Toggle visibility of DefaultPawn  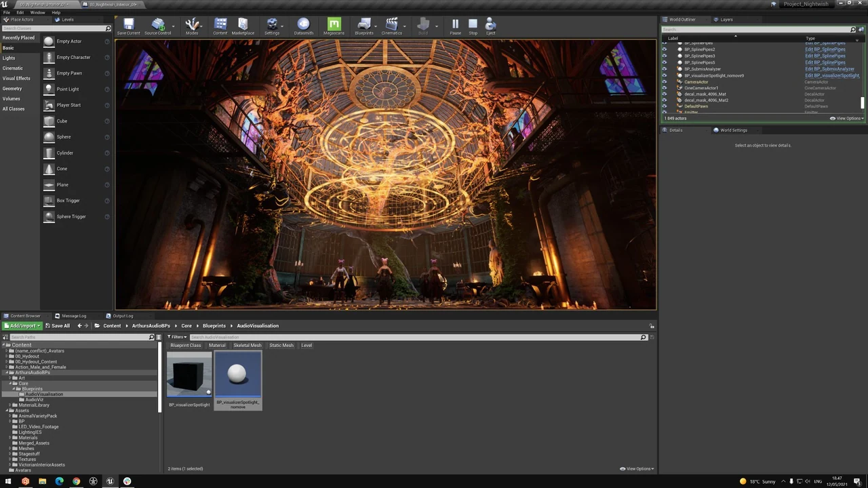coord(664,106)
